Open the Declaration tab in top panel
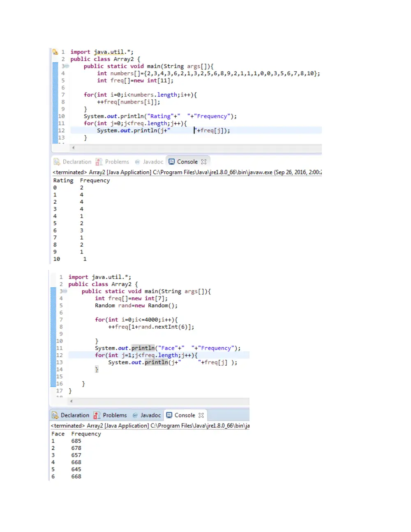The image size is (411, 532). pyautogui.click(x=73, y=162)
